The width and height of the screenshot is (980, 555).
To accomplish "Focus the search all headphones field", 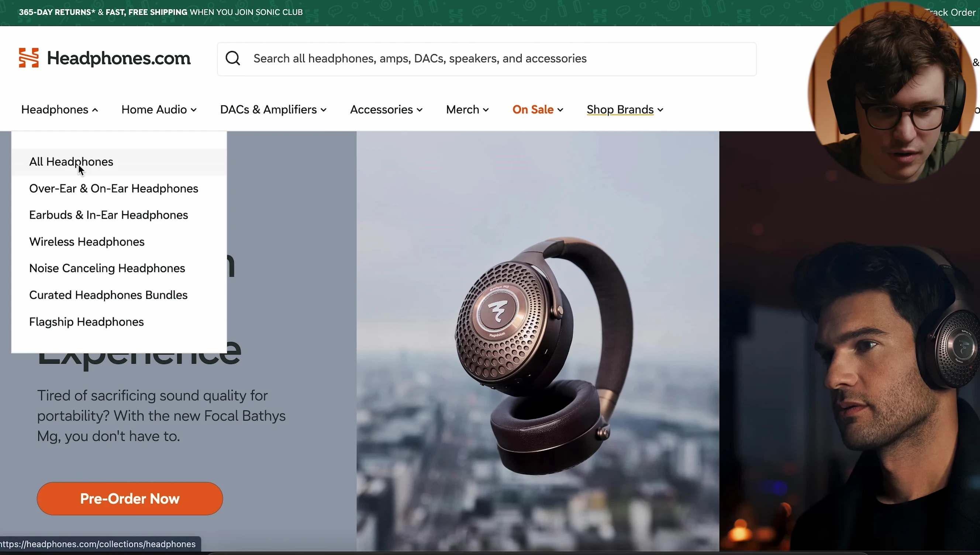I will tap(487, 59).
